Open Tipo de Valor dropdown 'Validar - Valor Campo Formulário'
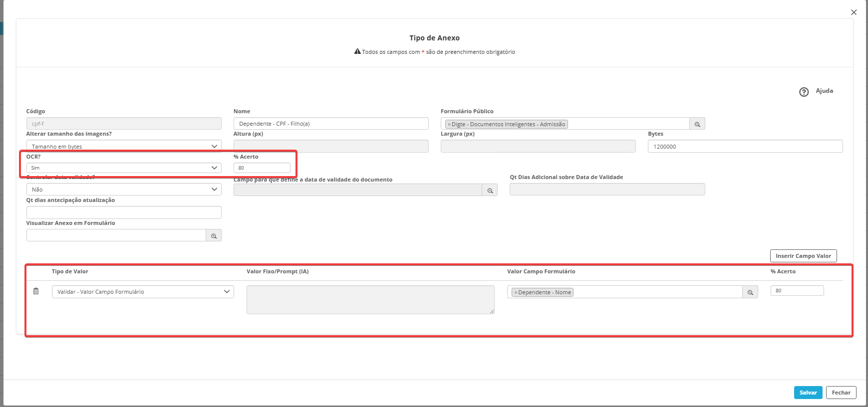The height and width of the screenshot is (407, 868). [143, 292]
